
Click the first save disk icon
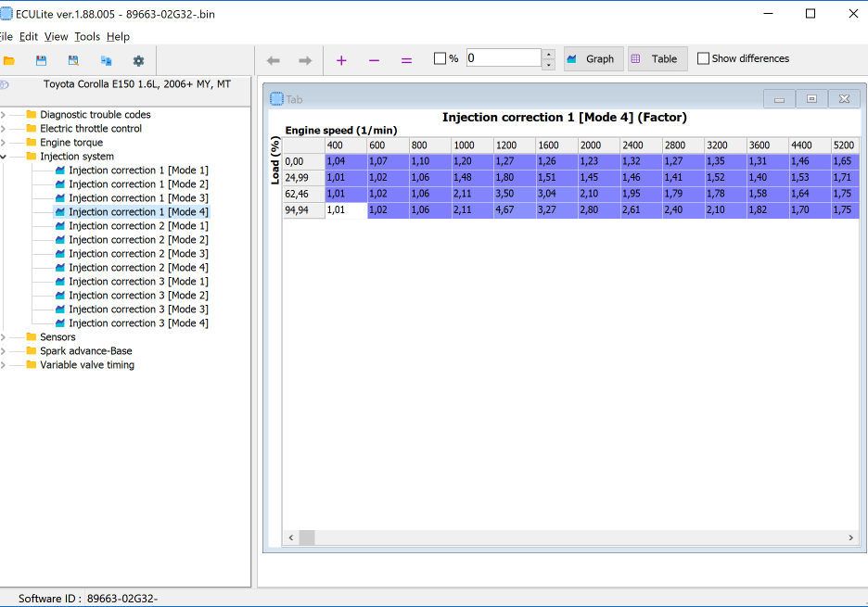pos(41,60)
